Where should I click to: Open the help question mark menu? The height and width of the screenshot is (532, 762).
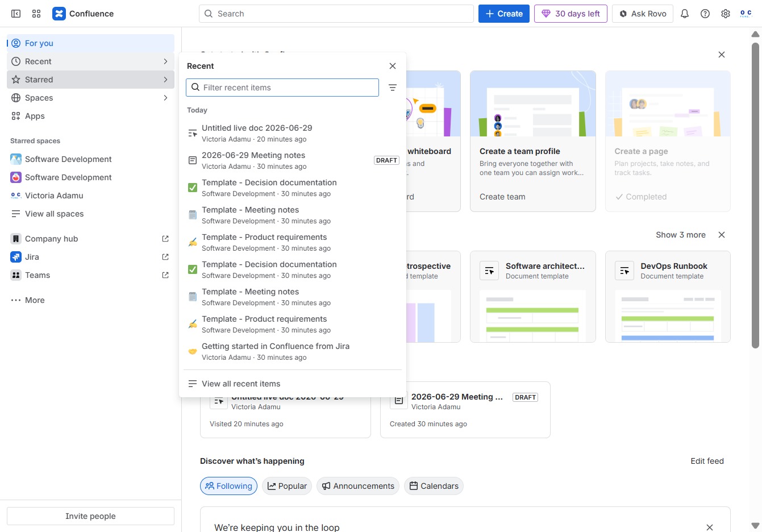tap(705, 14)
